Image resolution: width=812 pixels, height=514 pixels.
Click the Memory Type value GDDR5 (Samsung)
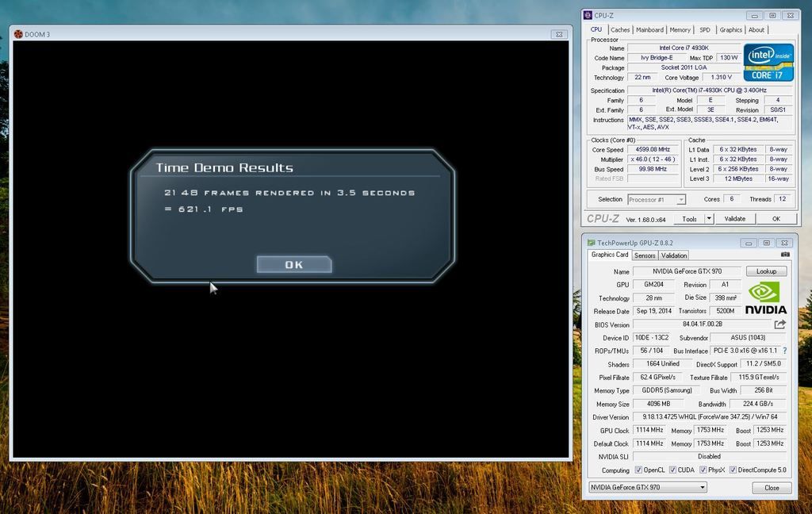[x=666, y=390]
